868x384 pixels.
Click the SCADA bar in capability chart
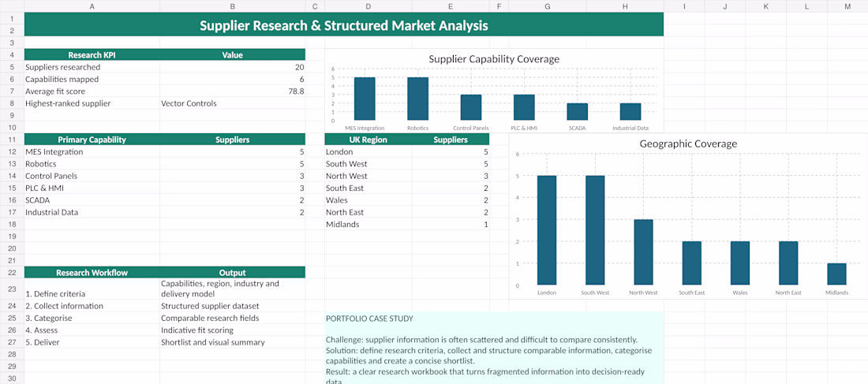(x=578, y=112)
